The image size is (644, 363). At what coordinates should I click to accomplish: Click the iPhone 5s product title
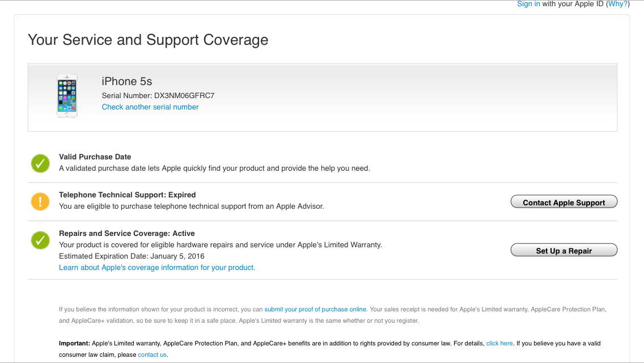[127, 82]
